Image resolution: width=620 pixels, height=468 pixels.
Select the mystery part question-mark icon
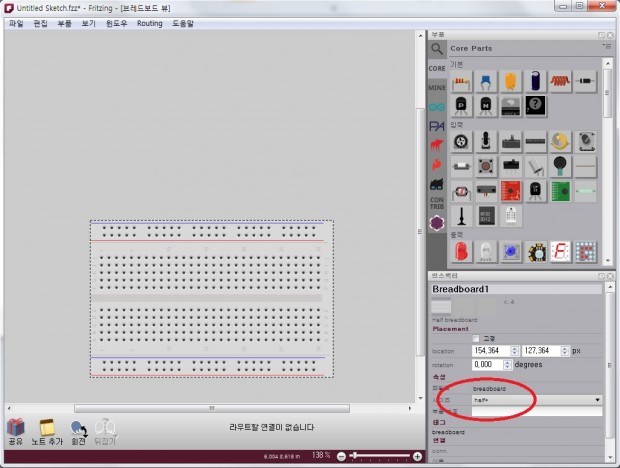pyautogui.click(x=536, y=104)
